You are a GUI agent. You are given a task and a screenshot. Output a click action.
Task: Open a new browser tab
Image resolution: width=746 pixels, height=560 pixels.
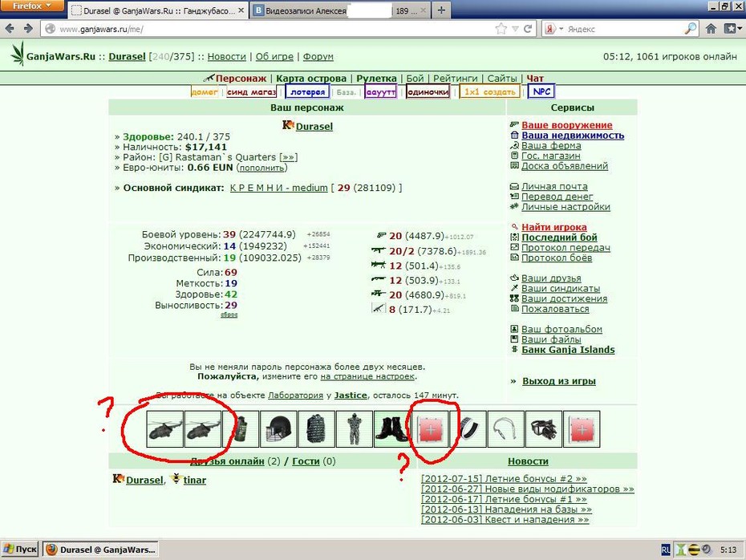point(441,10)
